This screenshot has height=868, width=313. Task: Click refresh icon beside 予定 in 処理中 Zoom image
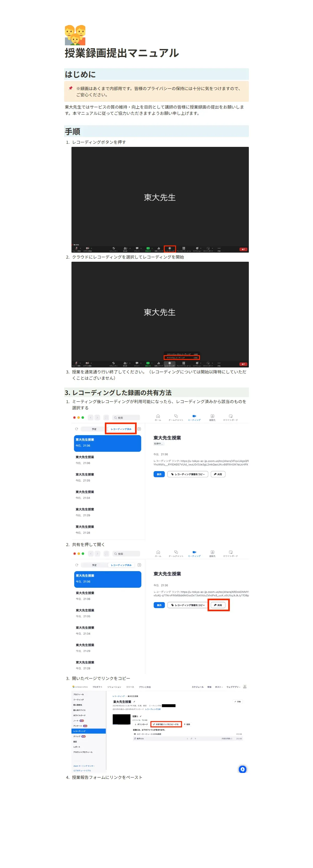click(x=76, y=429)
